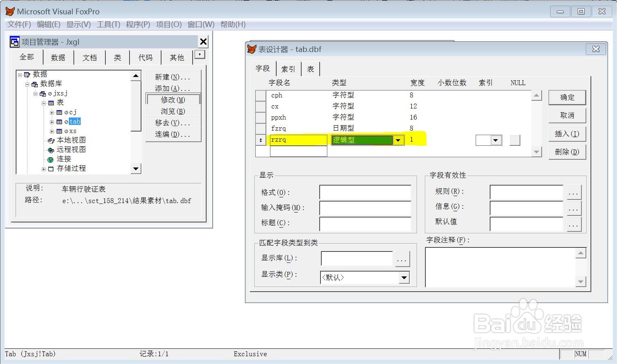Switch to the 索引 tab in Table Designer
The width and height of the screenshot is (617, 364).
[288, 69]
